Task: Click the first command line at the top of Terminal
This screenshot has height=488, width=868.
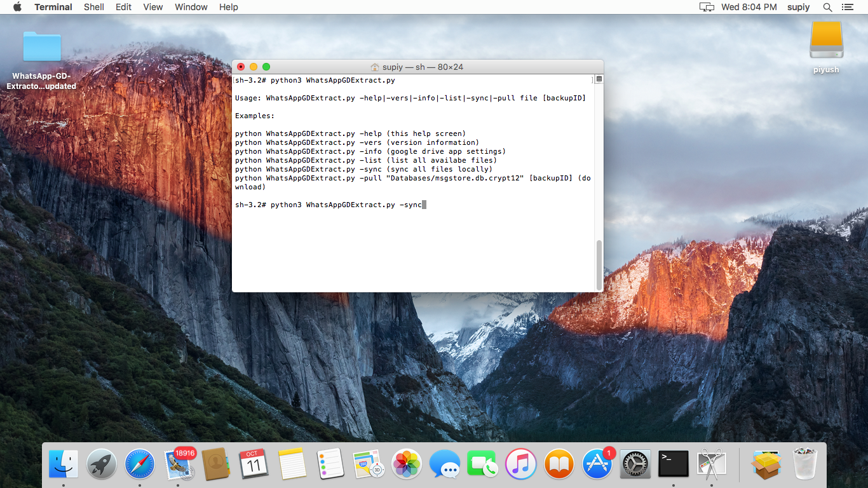Action: (315, 81)
